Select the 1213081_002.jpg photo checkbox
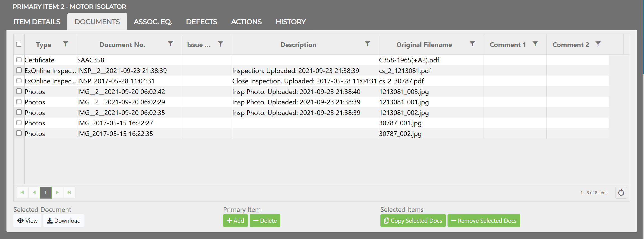The width and height of the screenshot is (644, 239). click(x=19, y=112)
